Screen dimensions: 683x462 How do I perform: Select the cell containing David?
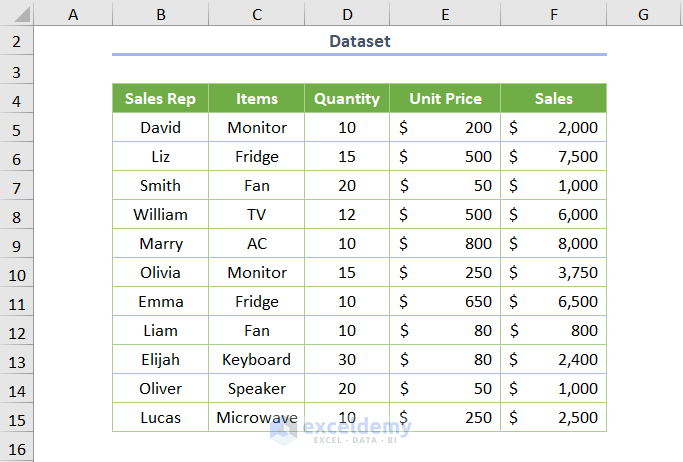click(160, 128)
